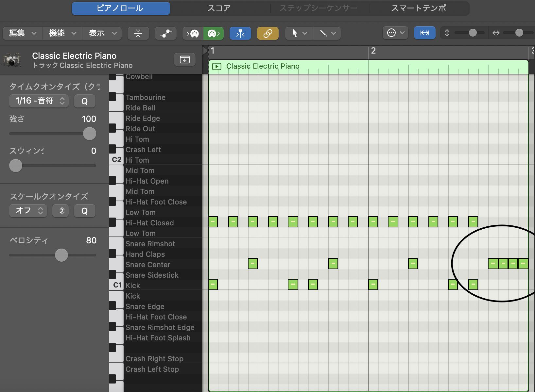
Task: Switch to the ピアノロール tab
Action: click(121, 8)
